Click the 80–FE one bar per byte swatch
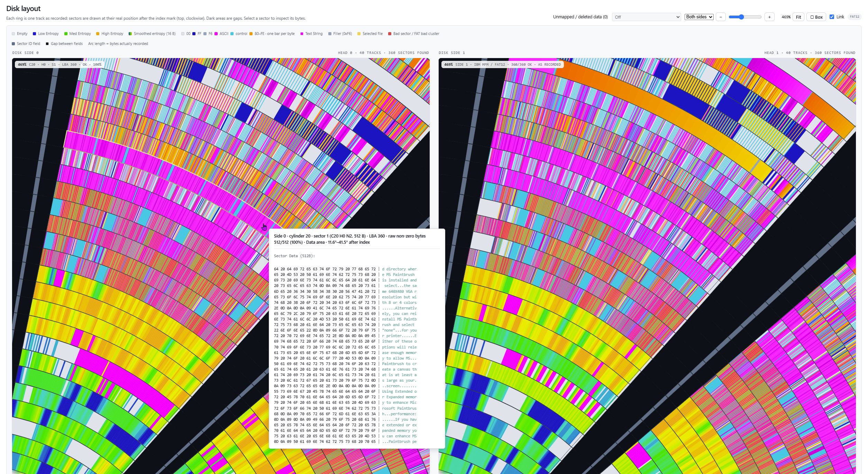 [251, 34]
